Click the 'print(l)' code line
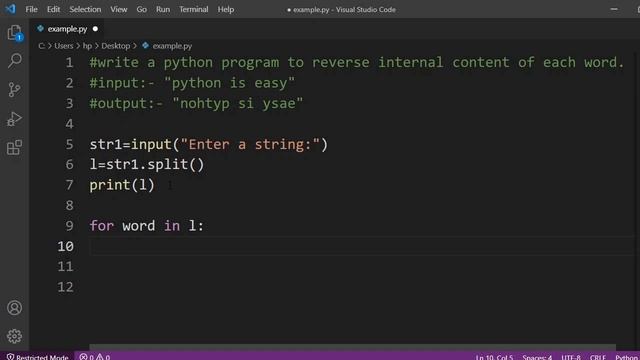 (x=122, y=185)
